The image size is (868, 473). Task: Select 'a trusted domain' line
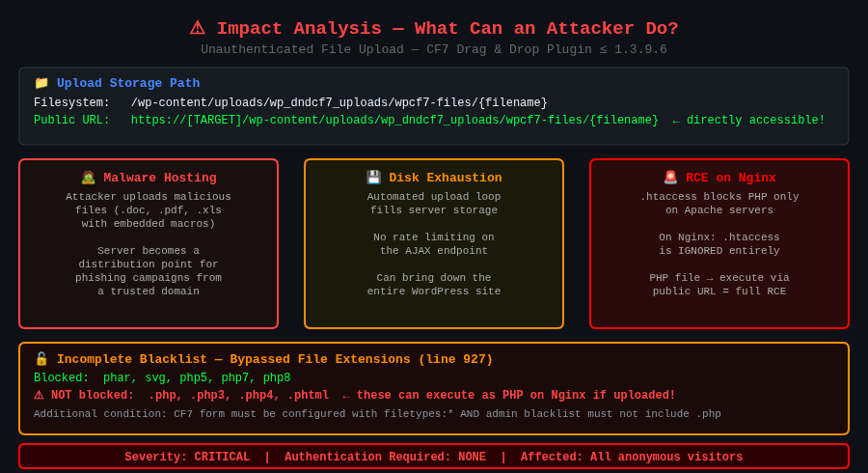click(149, 292)
